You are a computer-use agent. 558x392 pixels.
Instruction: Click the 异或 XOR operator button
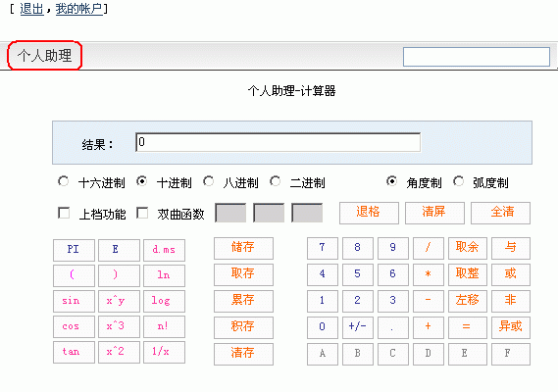[511, 327]
